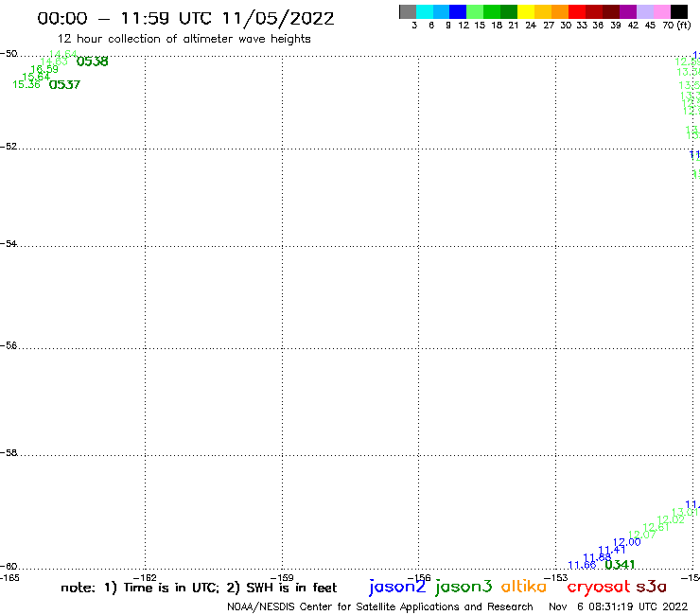Click the 'jason2' satellite legend label
This screenshot has width=700, height=615.
point(397,588)
